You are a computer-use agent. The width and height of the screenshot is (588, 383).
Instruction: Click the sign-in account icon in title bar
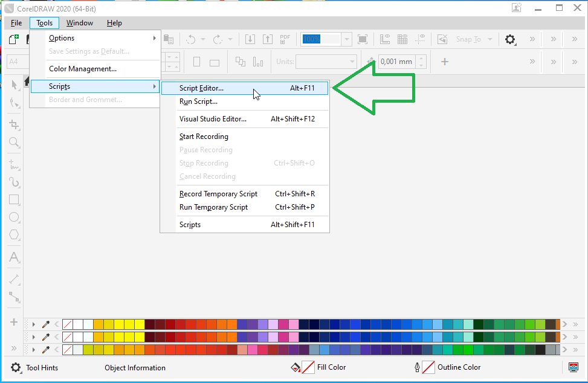(517, 7)
